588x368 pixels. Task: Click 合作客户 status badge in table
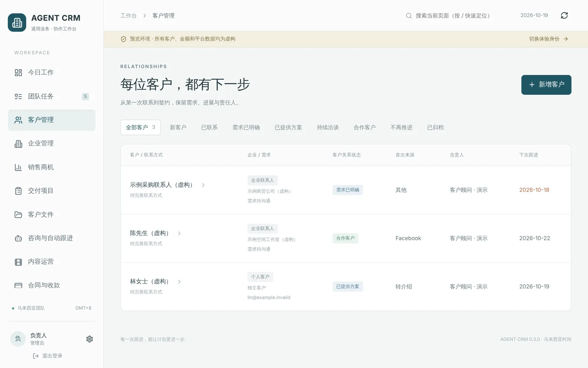coord(345,238)
